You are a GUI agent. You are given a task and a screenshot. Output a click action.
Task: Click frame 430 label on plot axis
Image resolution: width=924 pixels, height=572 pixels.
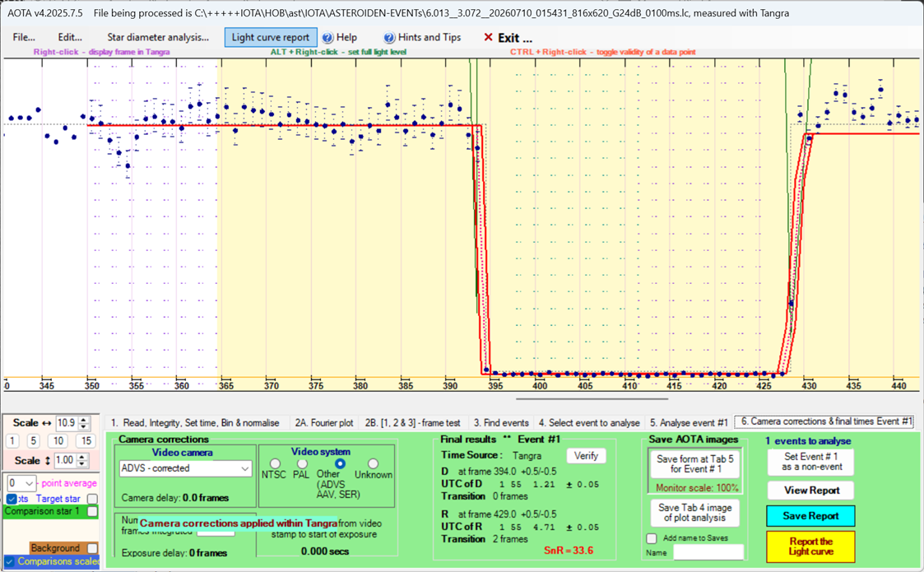tap(809, 386)
